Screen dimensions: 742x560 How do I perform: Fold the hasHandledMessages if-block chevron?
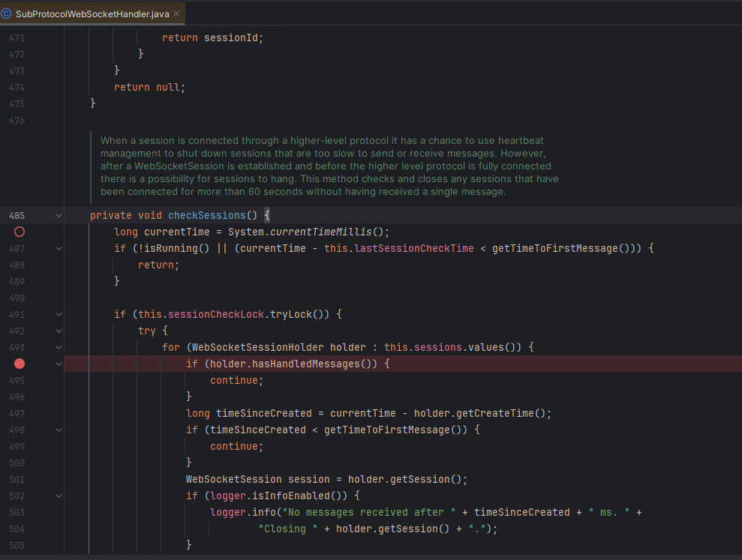click(59, 364)
